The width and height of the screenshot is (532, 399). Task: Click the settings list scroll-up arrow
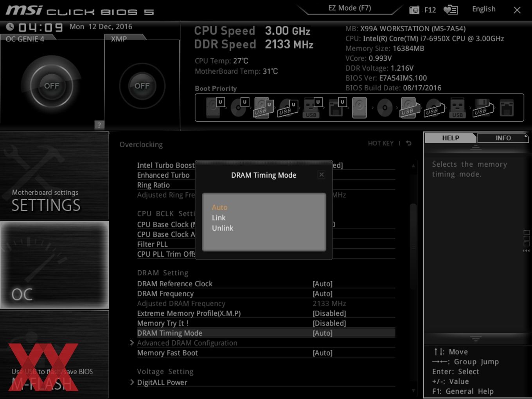click(x=413, y=166)
